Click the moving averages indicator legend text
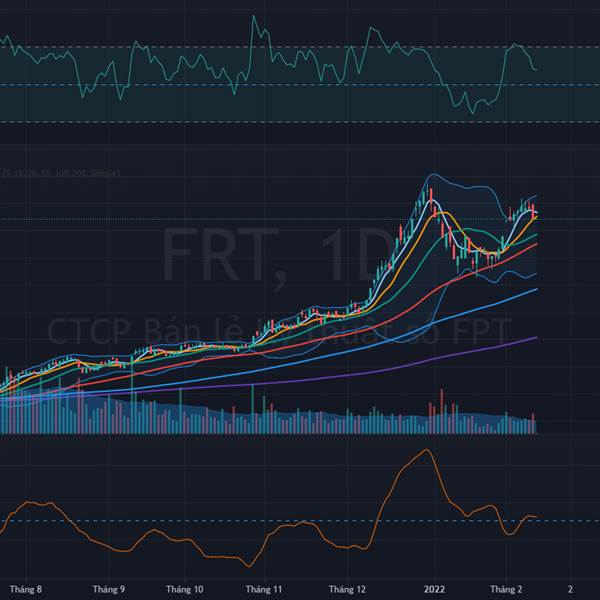600x600 pixels. click(x=61, y=173)
